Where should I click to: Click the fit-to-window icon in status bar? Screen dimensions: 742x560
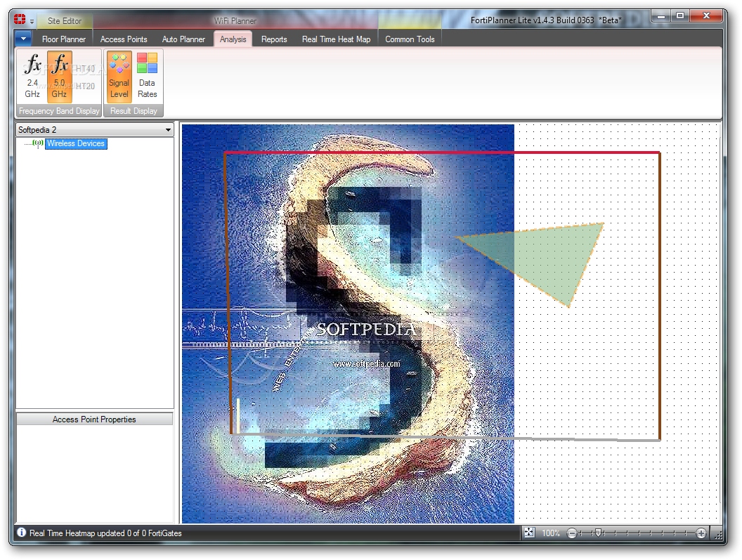530,533
